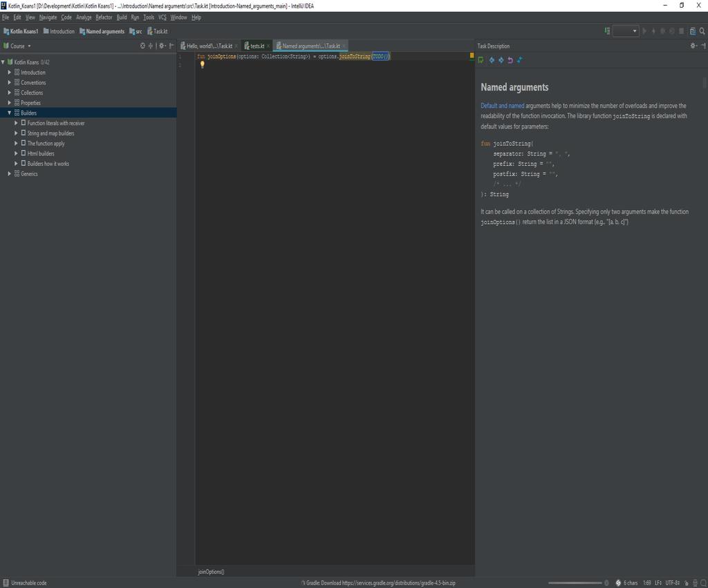Image resolution: width=708 pixels, height=588 pixels.
Task: Click the Debug icon in toolbar
Action: pyautogui.click(x=653, y=31)
